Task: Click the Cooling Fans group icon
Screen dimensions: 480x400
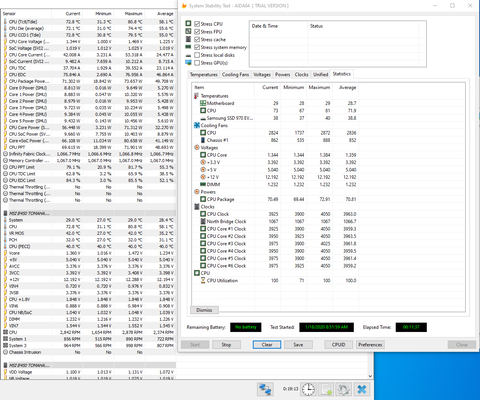Action: click(197, 126)
